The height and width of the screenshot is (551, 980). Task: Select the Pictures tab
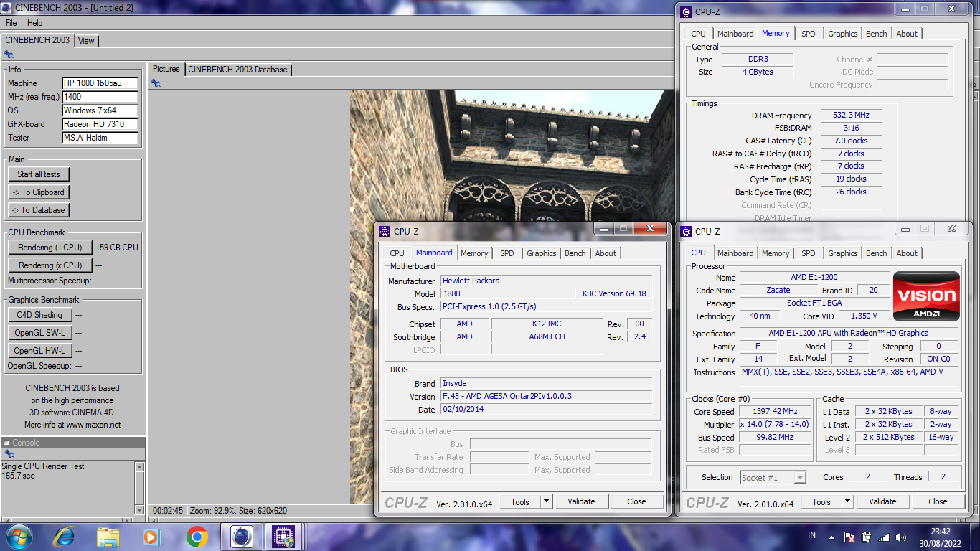[166, 69]
